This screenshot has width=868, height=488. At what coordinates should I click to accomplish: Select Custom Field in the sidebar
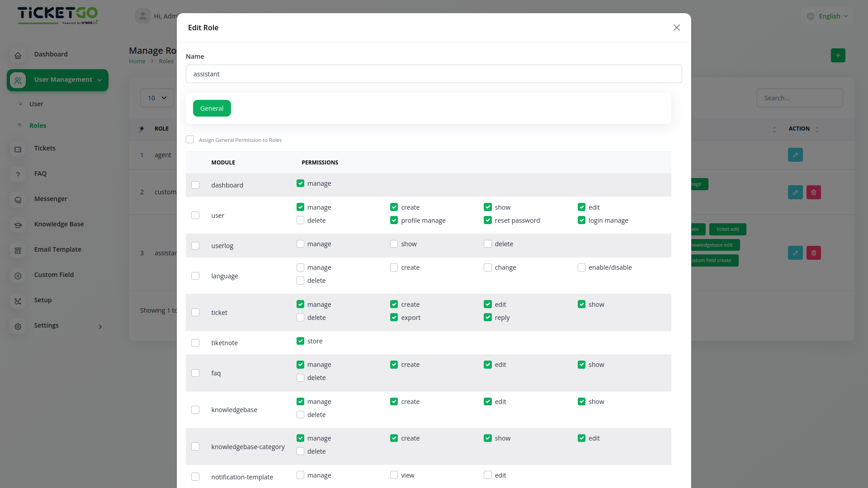(x=18, y=276)
